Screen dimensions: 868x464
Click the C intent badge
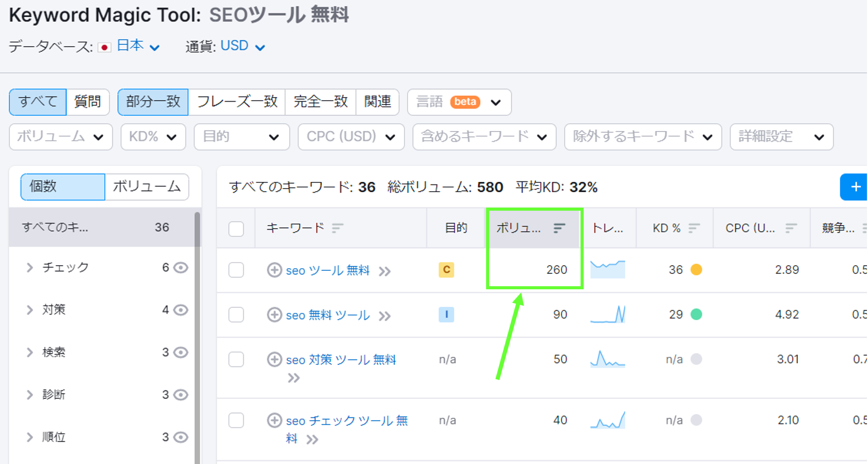[x=446, y=270]
